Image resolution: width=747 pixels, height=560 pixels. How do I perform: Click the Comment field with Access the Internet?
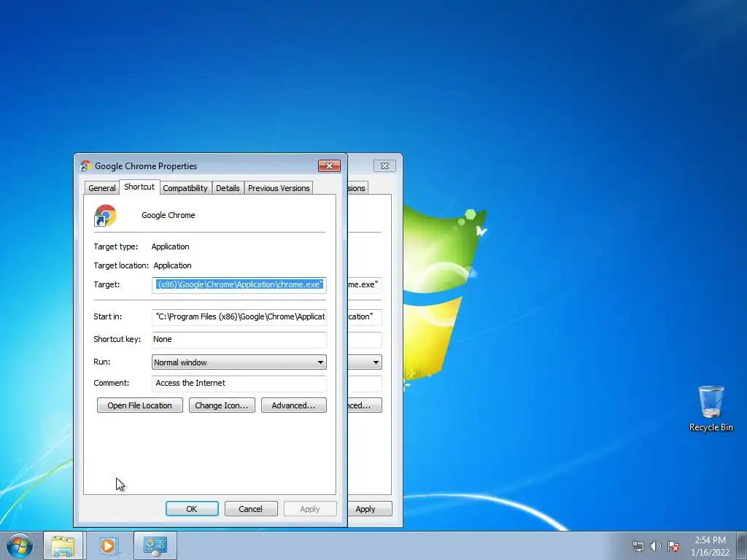(x=239, y=384)
